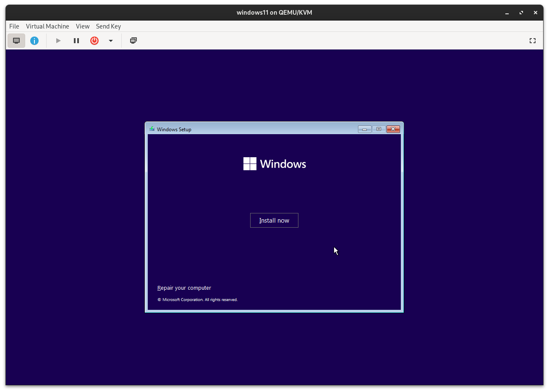Open the File menu
549x392 pixels.
[x=14, y=26]
